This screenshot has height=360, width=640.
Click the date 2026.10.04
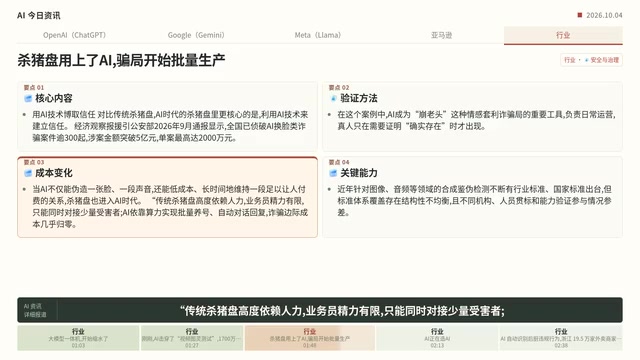(x=604, y=15)
